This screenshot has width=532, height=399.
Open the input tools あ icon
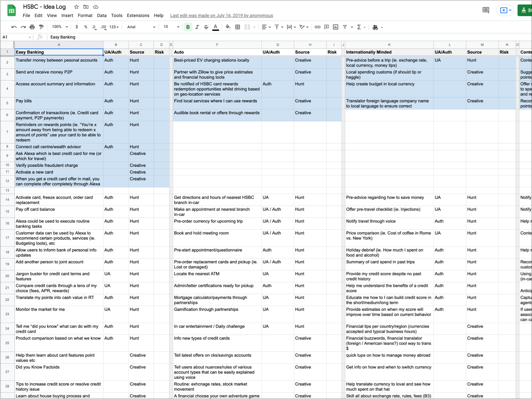coord(375,27)
